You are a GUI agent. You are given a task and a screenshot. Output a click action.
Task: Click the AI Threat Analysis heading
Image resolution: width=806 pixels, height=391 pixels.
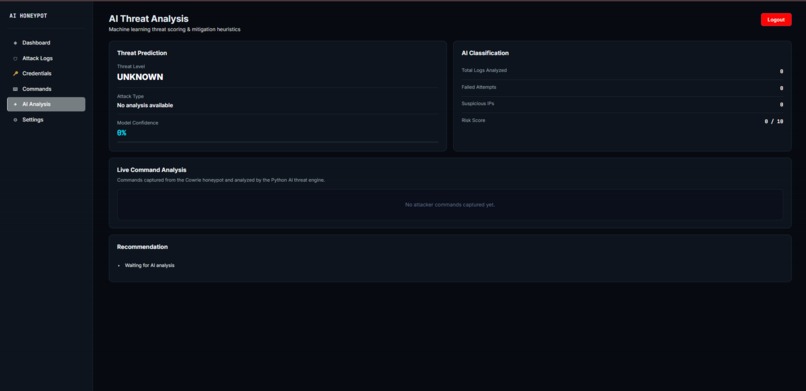149,19
